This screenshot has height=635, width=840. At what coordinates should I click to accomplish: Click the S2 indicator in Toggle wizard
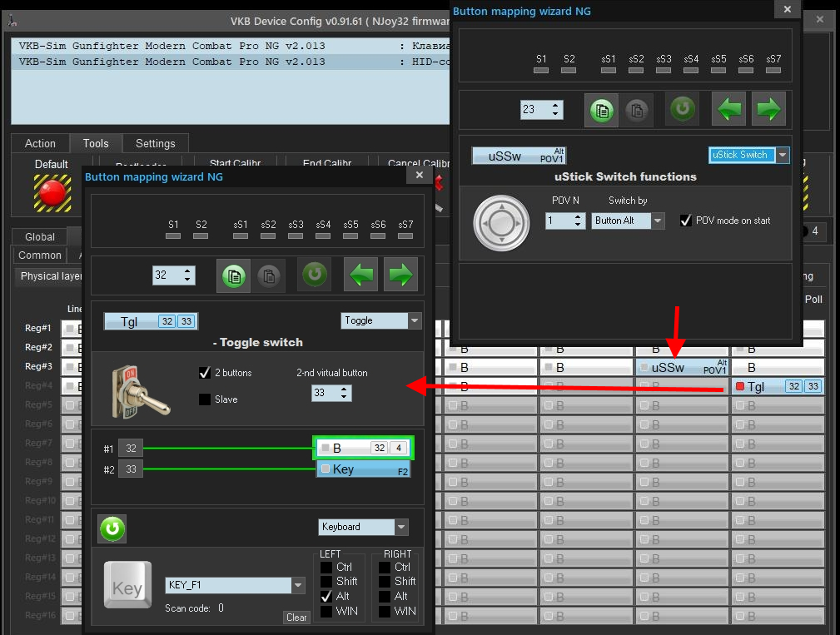[201, 236]
